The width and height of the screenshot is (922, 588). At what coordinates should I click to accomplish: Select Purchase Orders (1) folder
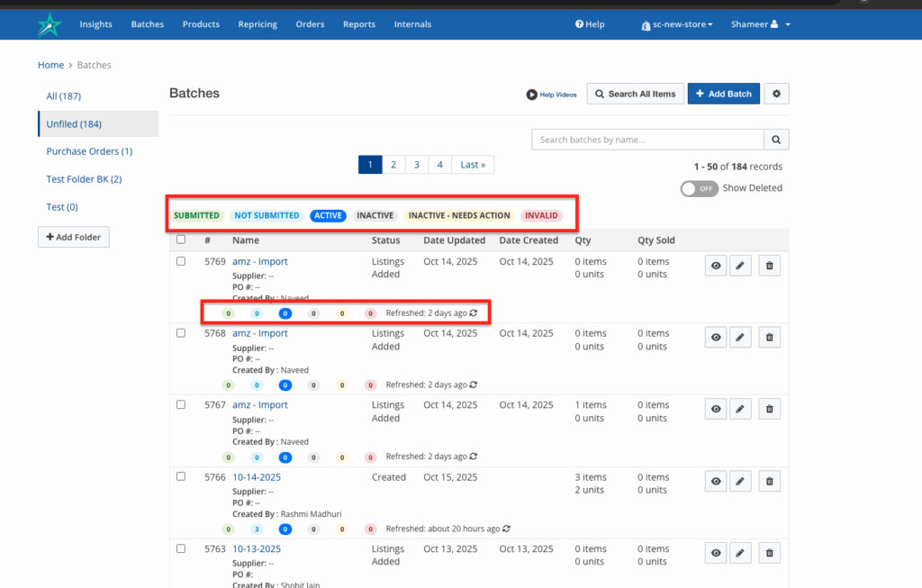(89, 151)
